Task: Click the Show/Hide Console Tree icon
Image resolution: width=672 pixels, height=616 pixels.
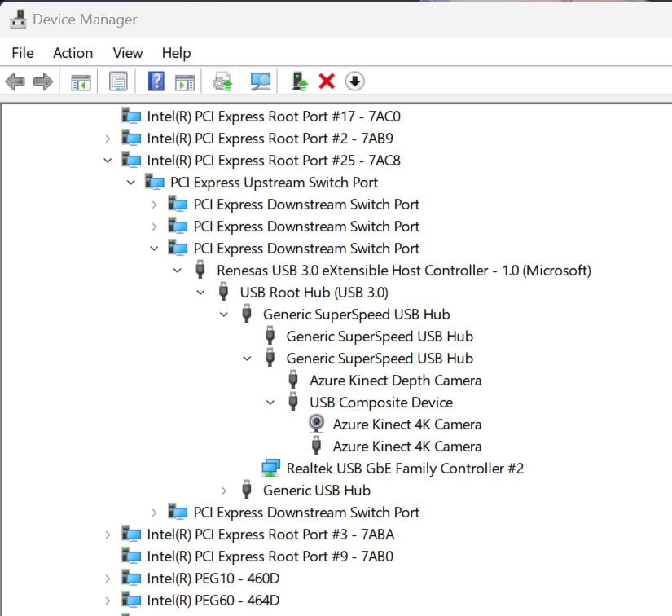Action: 81,81
